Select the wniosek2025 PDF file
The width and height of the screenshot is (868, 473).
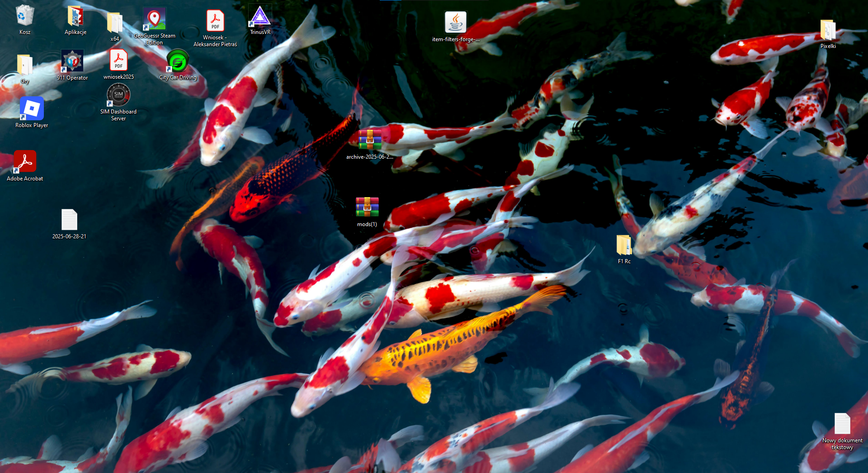118,60
